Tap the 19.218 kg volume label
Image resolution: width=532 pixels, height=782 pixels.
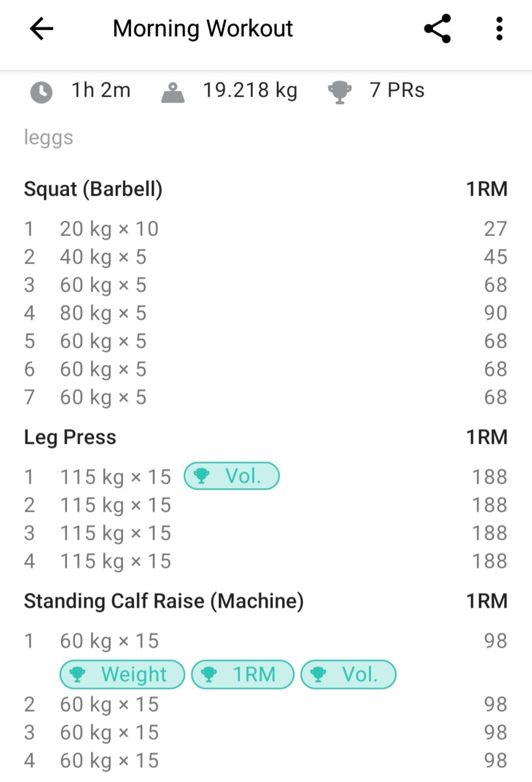coord(249,91)
